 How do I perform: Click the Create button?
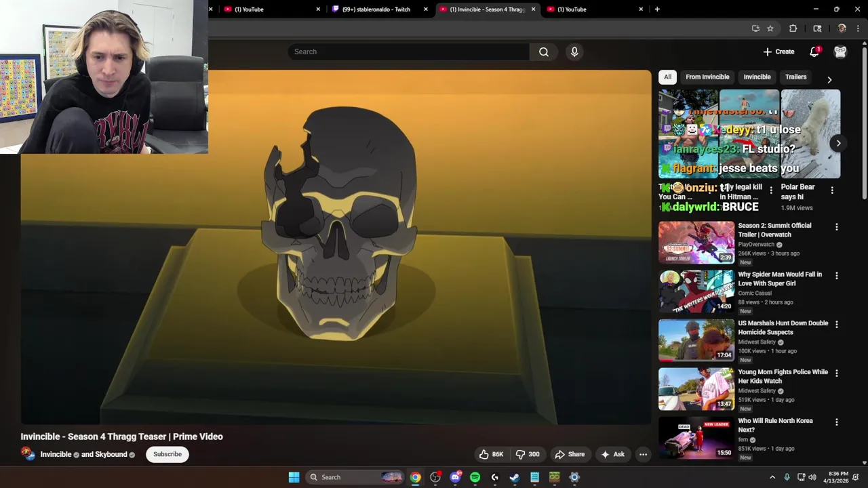pyautogui.click(x=778, y=52)
